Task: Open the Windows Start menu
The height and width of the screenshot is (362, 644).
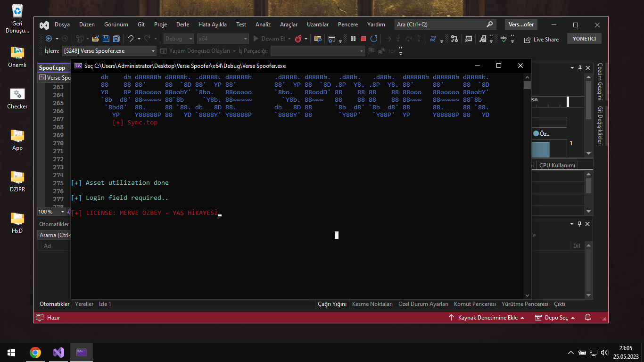Action: tap(11, 353)
